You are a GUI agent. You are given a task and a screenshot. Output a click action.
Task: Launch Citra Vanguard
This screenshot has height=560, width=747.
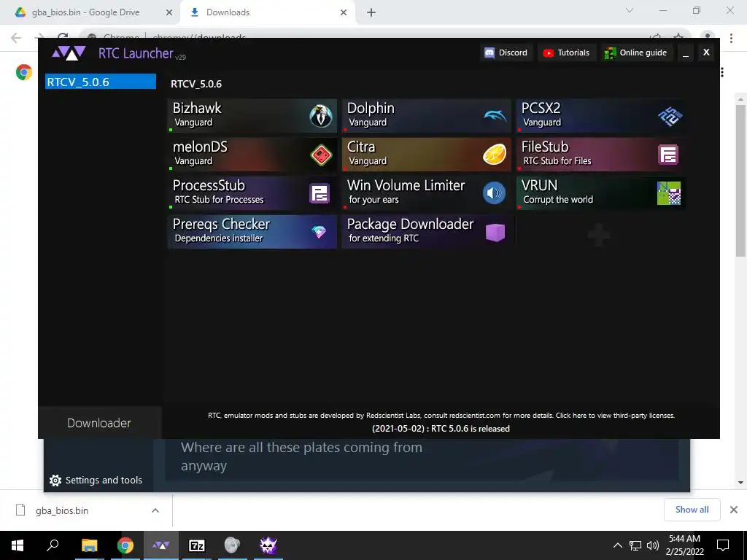pyautogui.click(x=426, y=155)
